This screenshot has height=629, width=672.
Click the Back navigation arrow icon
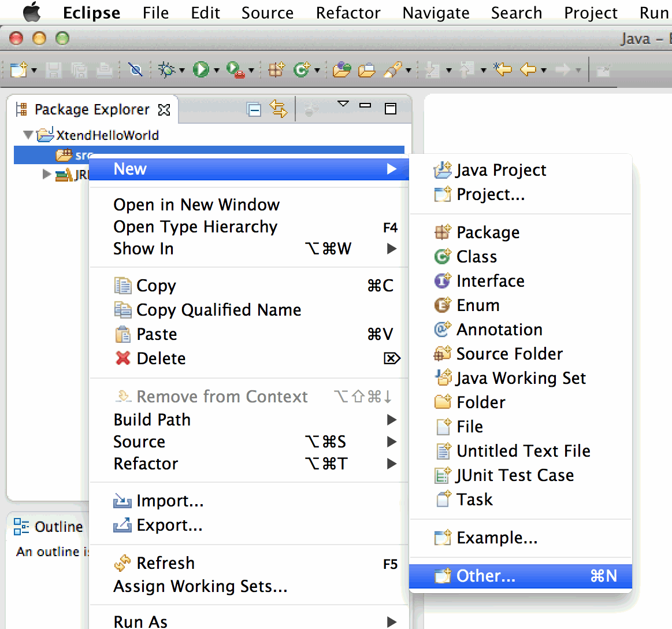(528, 70)
